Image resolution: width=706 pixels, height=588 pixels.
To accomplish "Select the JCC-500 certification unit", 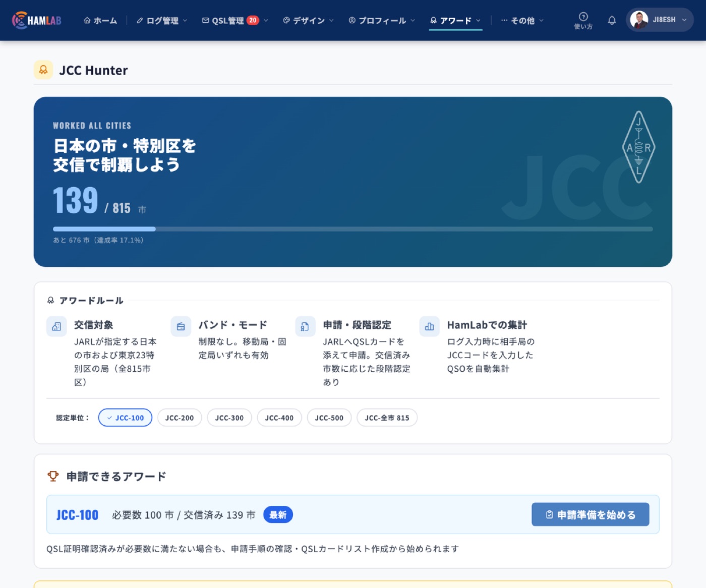I will (x=329, y=418).
